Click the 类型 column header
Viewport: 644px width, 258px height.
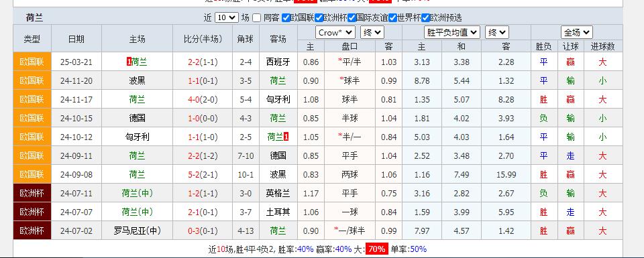[x=32, y=39]
